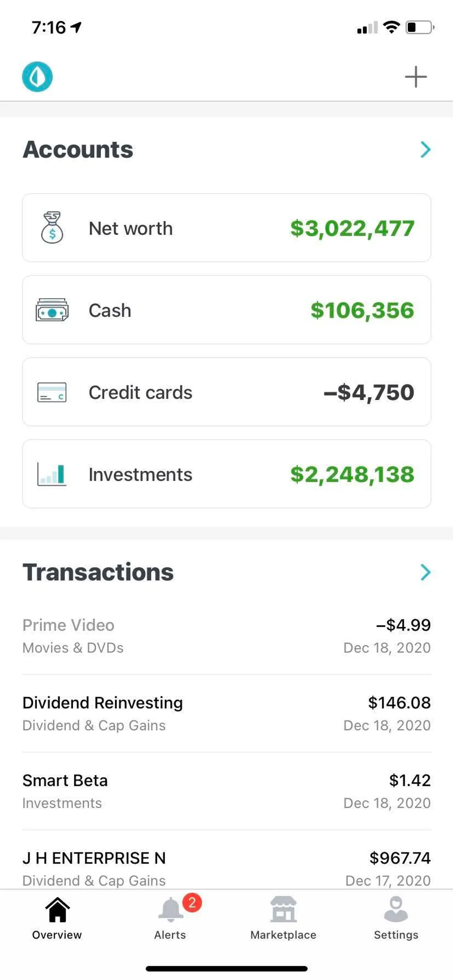Open the Credit cards -$4,750 card

point(226,392)
